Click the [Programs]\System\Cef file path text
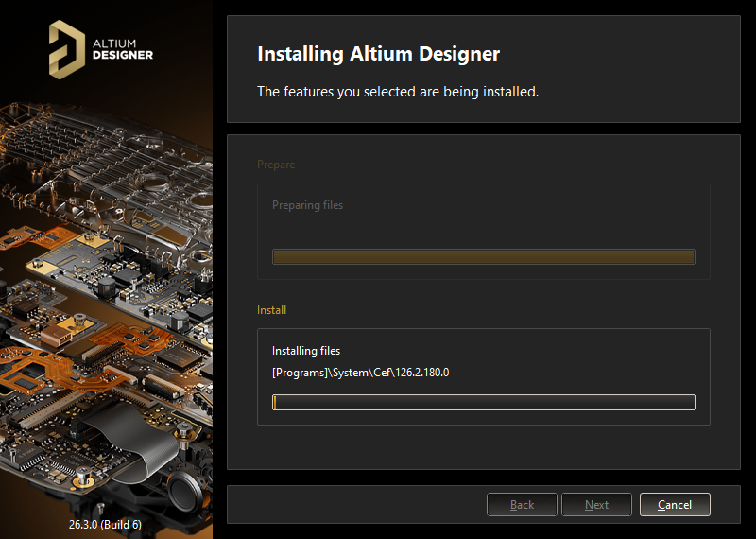Viewport: 756px width, 539px height. click(x=360, y=372)
